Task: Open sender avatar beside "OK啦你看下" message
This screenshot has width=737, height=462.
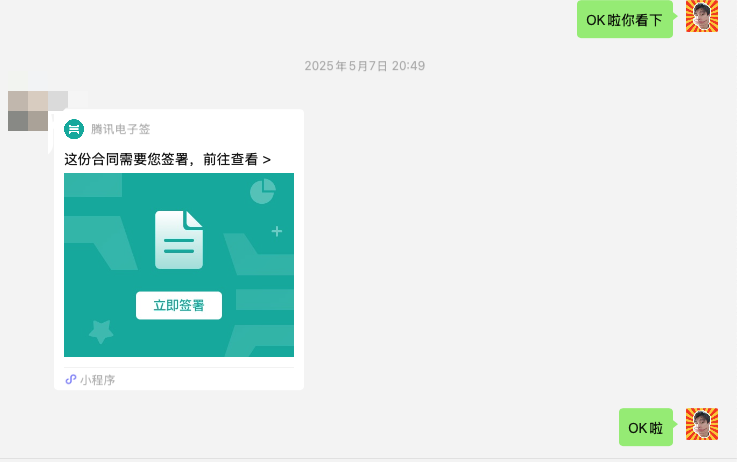Action: (x=702, y=17)
